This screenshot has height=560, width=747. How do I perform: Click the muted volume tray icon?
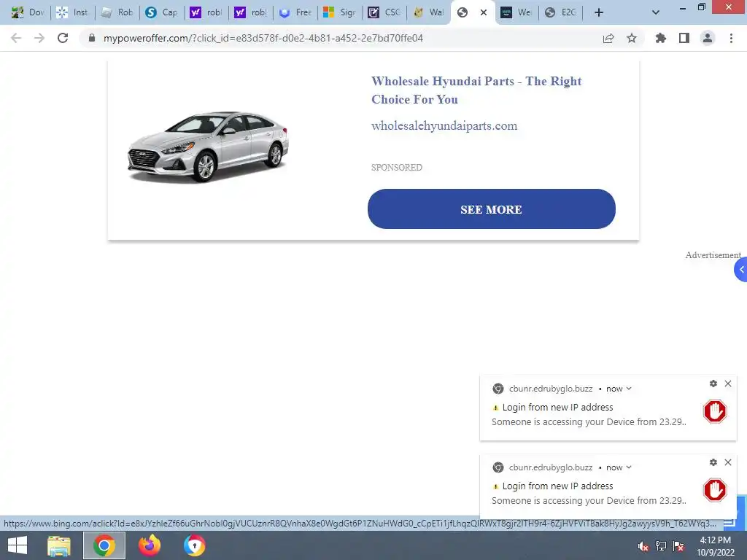point(643,546)
